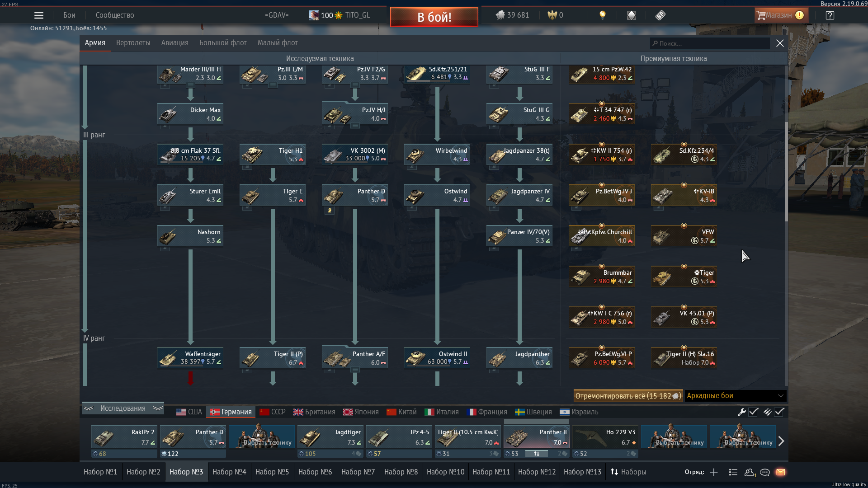Viewport: 868px width, 488px height.
Task: Open the dice icon in top bar
Action: tap(632, 15)
